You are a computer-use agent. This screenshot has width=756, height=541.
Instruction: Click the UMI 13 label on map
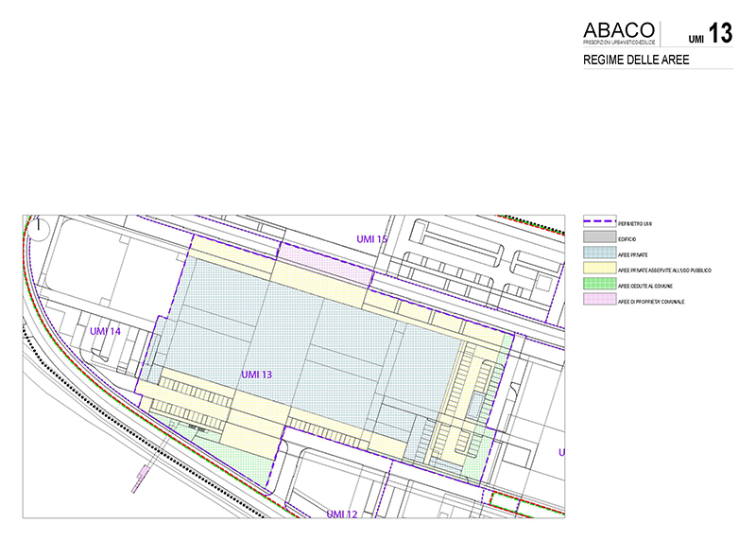pos(257,375)
